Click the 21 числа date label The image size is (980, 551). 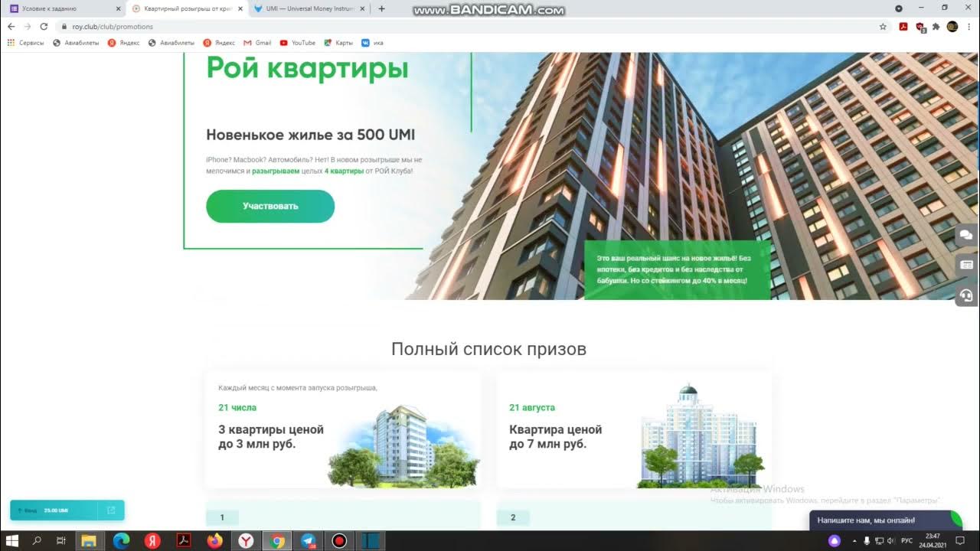coord(237,408)
